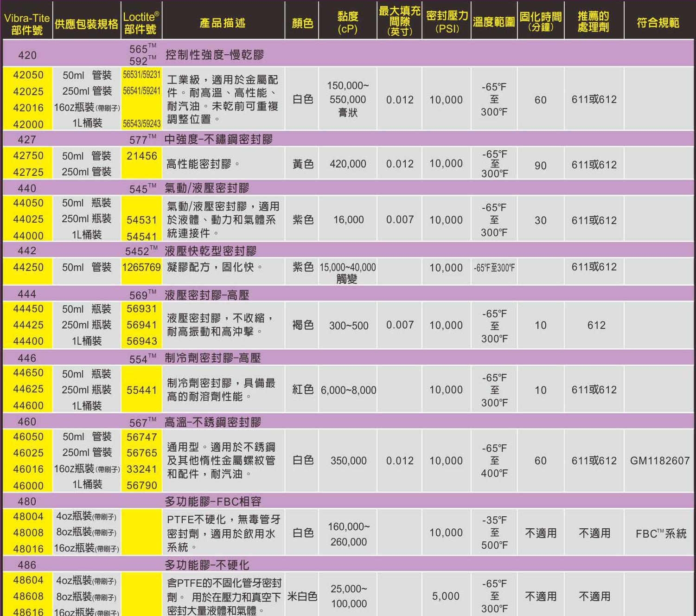Select the 符合規範 column header
This screenshot has height=616, width=696.
click(x=658, y=23)
